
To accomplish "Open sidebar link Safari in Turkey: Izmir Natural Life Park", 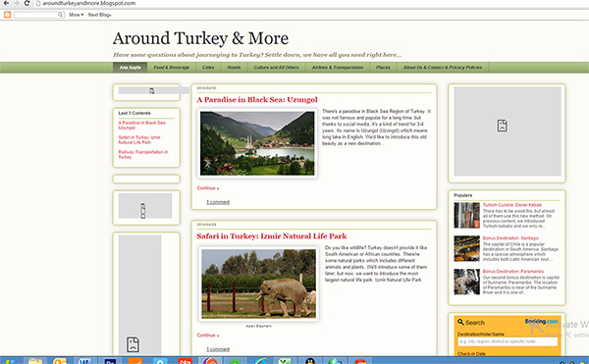I will [x=139, y=140].
